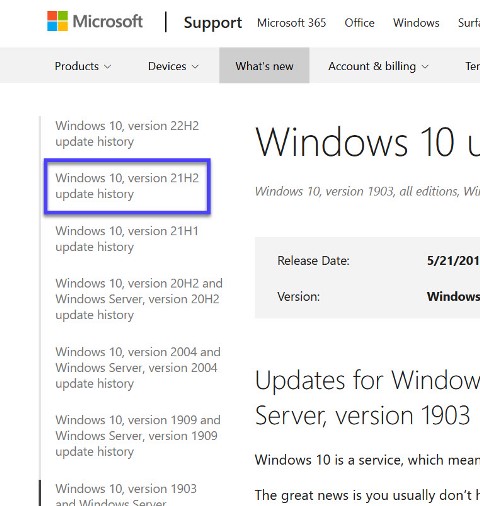
Task: Click the Version label in info box
Action: click(x=298, y=296)
